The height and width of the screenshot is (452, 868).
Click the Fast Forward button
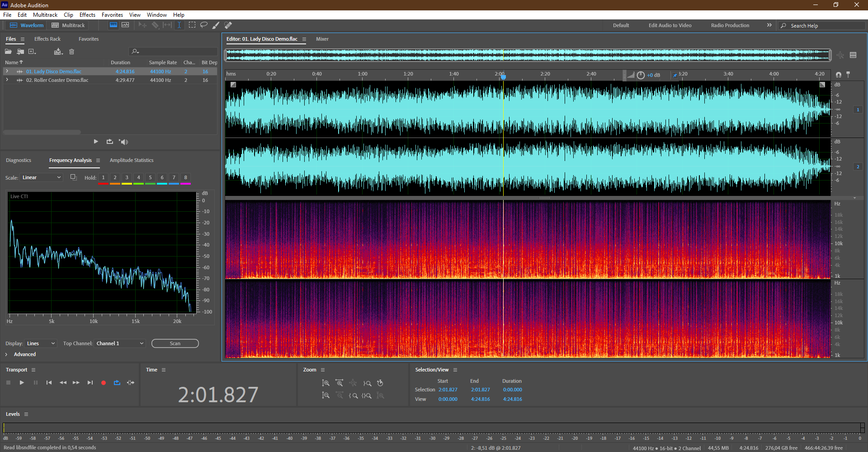tap(76, 383)
